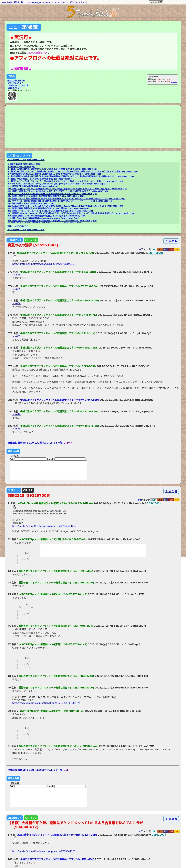Click PLT badge in 雑談2328 thread header

[166, 500]
